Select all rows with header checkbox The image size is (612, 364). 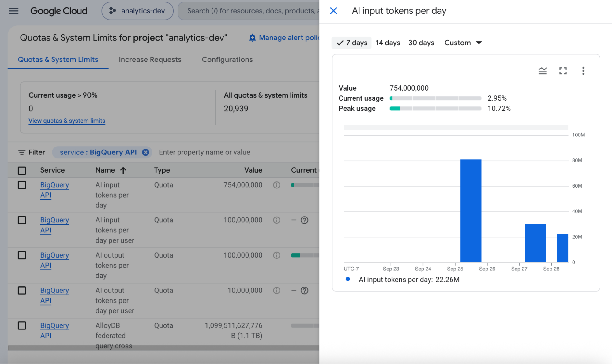coord(22,171)
